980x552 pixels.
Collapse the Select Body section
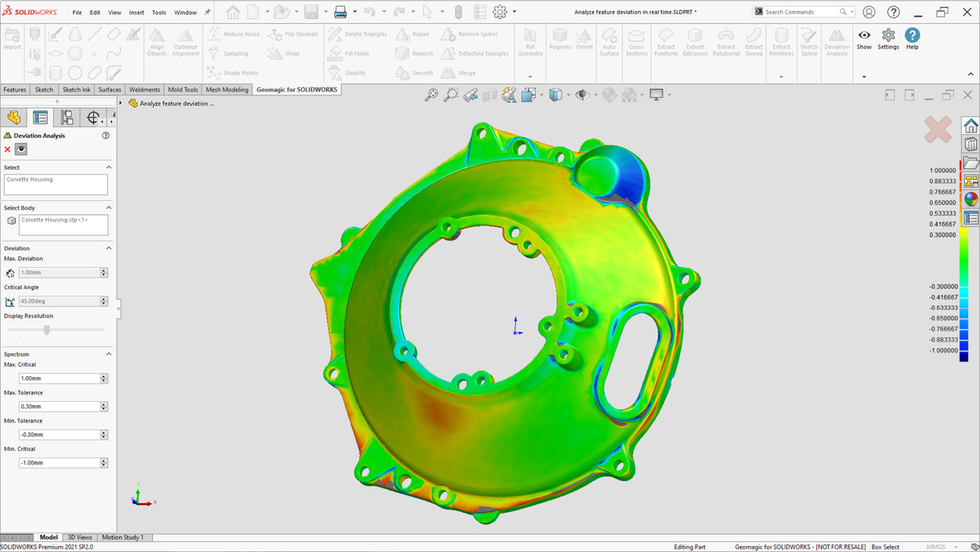click(x=108, y=208)
